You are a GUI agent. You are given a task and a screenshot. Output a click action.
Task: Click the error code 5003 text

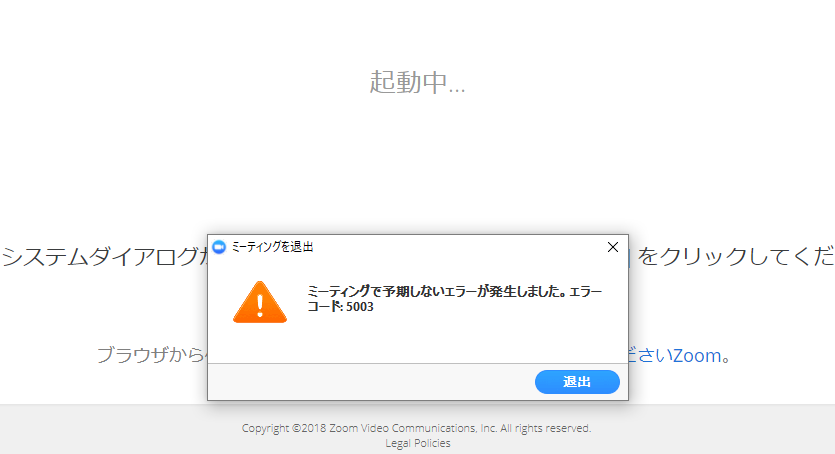pos(360,307)
